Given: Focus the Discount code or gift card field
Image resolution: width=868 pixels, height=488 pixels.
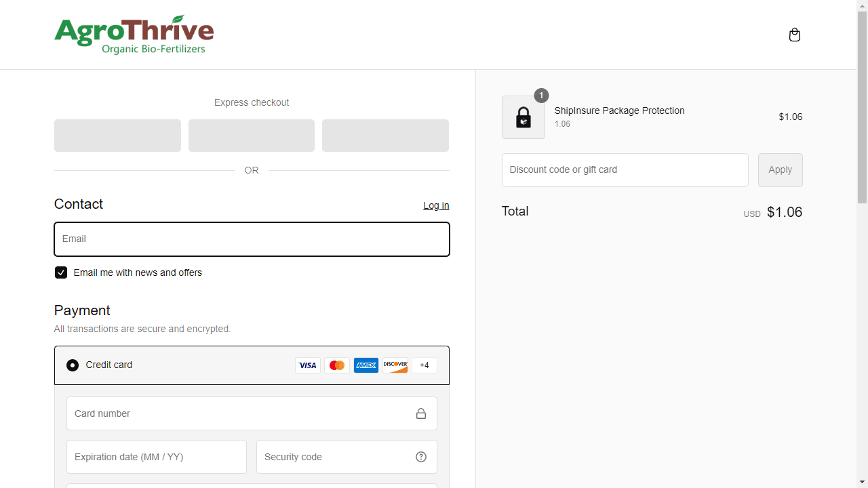Looking at the screenshot, I should coord(625,170).
